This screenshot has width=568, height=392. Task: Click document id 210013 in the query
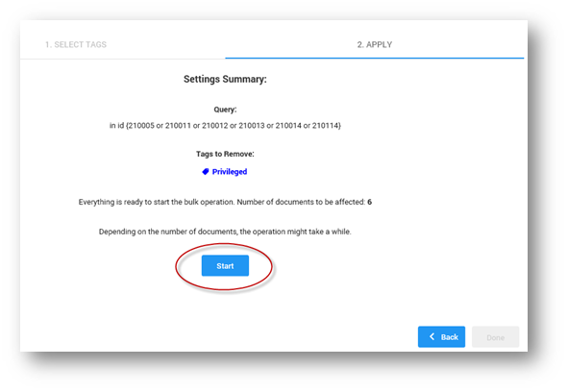pos(252,126)
